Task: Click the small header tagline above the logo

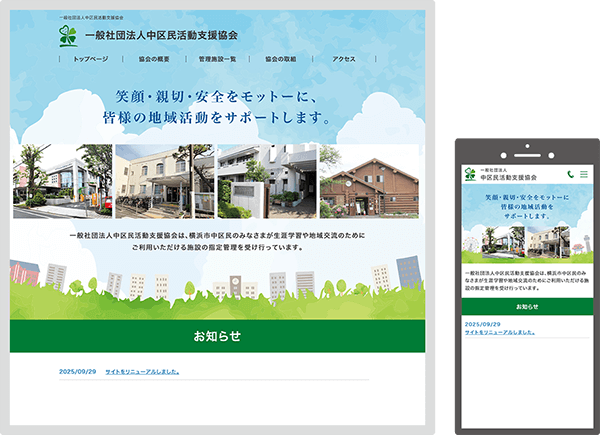Action: (x=91, y=18)
